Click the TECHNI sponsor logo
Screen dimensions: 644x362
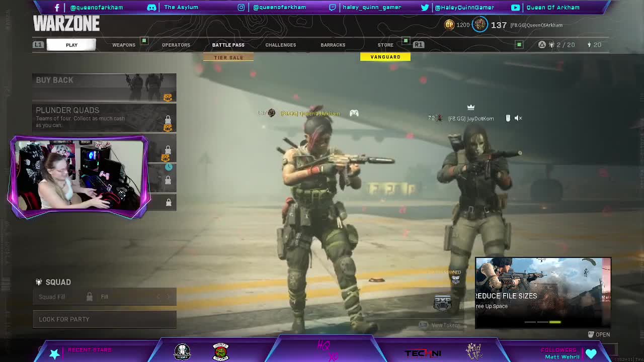click(x=423, y=353)
